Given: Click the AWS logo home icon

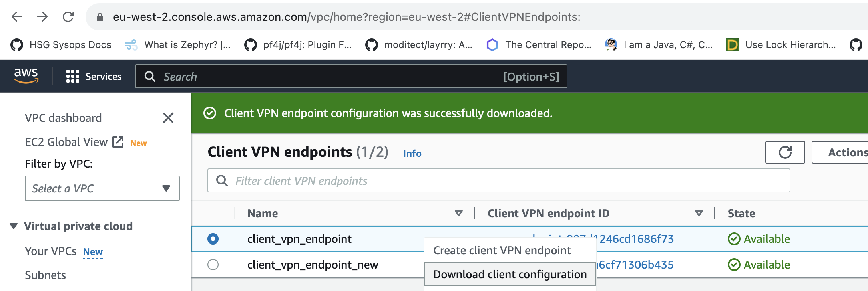Looking at the screenshot, I should click(26, 76).
